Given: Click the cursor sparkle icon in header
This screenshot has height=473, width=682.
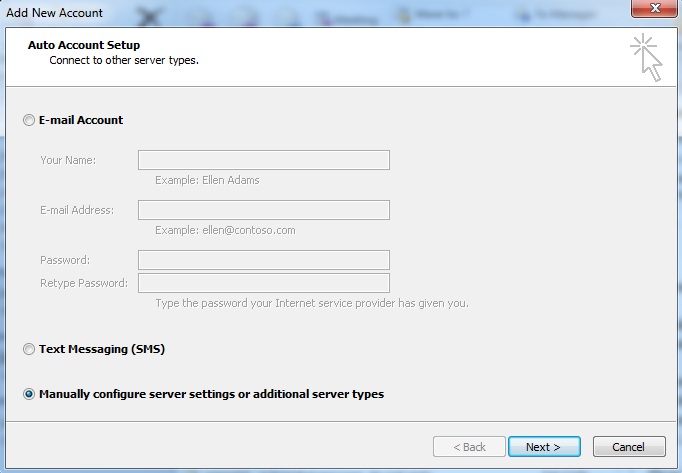Looking at the screenshot, I should 646,56.
